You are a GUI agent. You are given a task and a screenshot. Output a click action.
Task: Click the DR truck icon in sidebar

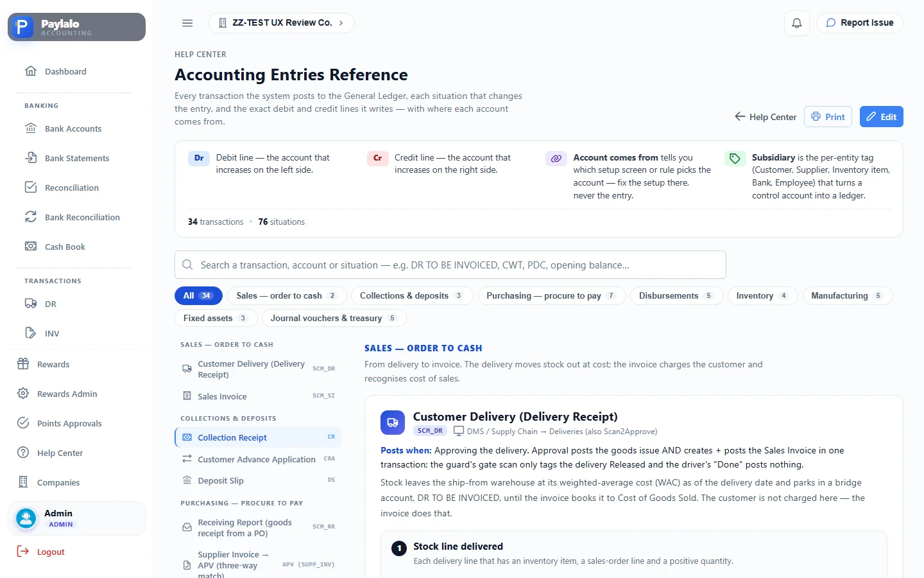click(31, 304)
